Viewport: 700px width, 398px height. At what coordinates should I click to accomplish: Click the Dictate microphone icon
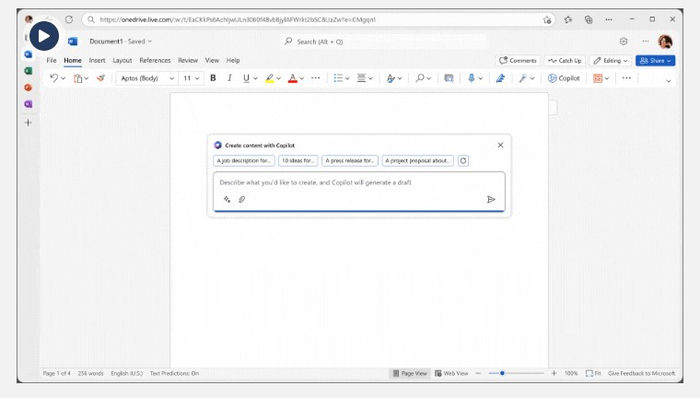(x=471, y=78)
